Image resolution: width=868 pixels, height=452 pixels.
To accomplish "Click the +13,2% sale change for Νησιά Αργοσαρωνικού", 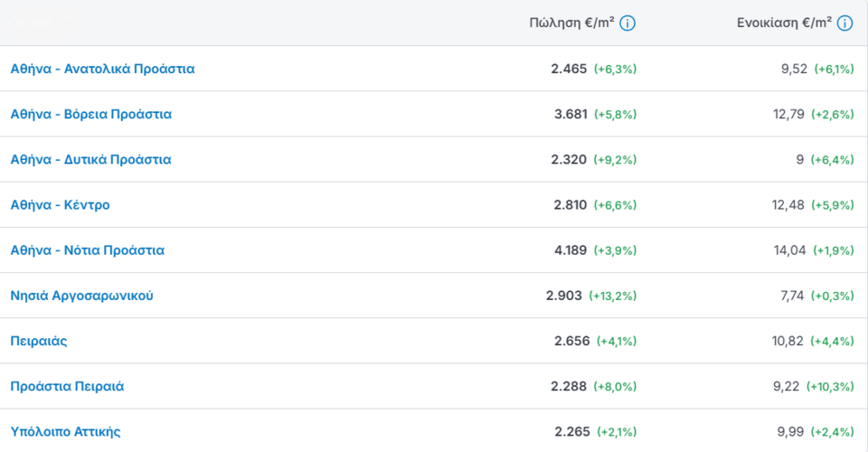I will 613,296.
